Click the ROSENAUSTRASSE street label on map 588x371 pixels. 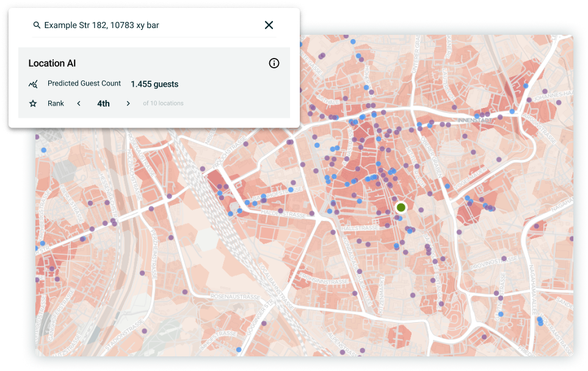tap(235, 297)
